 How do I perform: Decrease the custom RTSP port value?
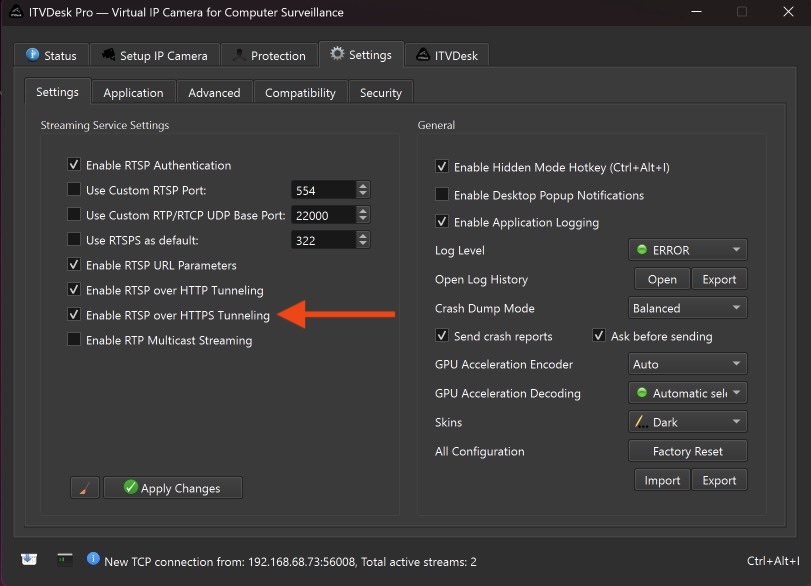pos(363,194)
